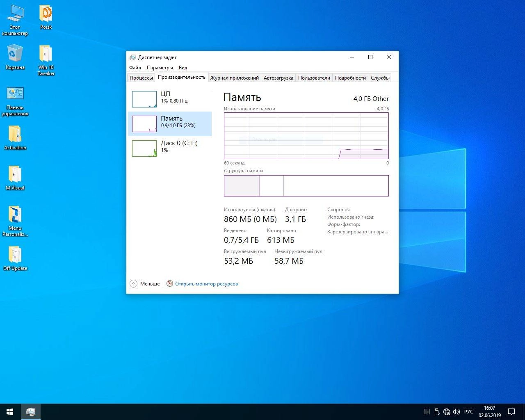Select the Память performance item
Screen dimensions: 525x420
tap(170, 124)
